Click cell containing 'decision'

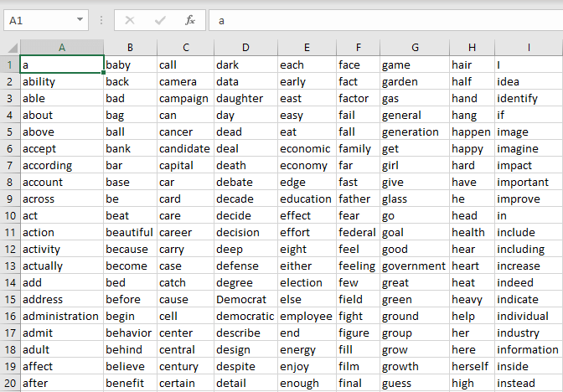click(246, 232)
